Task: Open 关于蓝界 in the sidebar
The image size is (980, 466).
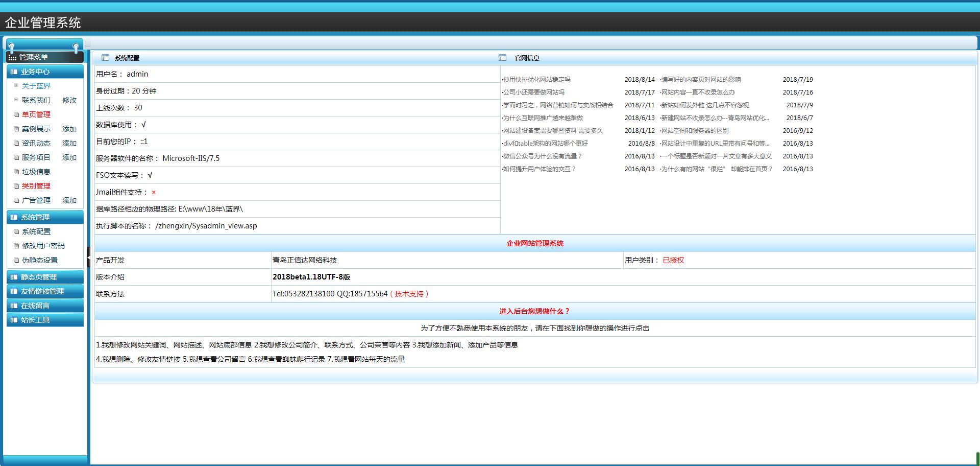Action: point(36,86)
